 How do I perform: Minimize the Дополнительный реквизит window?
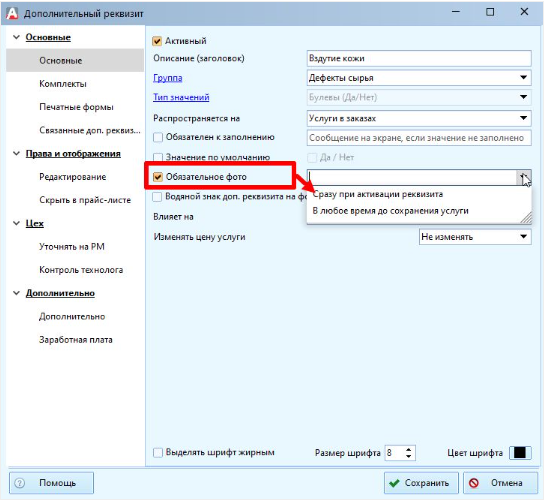click(456, 12)
